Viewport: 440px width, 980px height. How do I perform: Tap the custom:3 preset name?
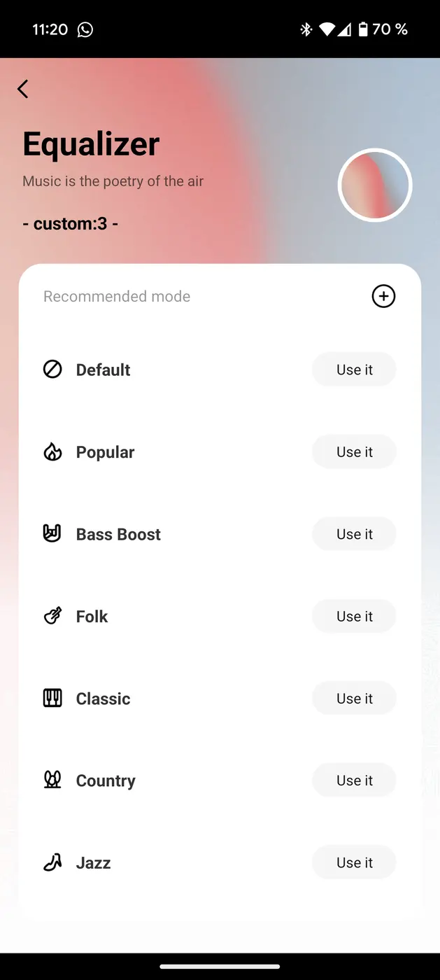70,224
